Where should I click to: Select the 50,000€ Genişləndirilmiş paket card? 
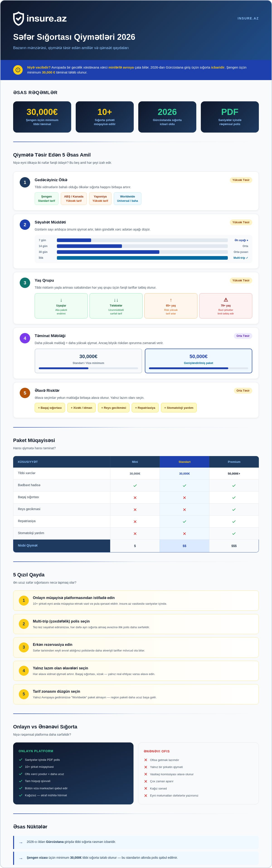point(198,361)
